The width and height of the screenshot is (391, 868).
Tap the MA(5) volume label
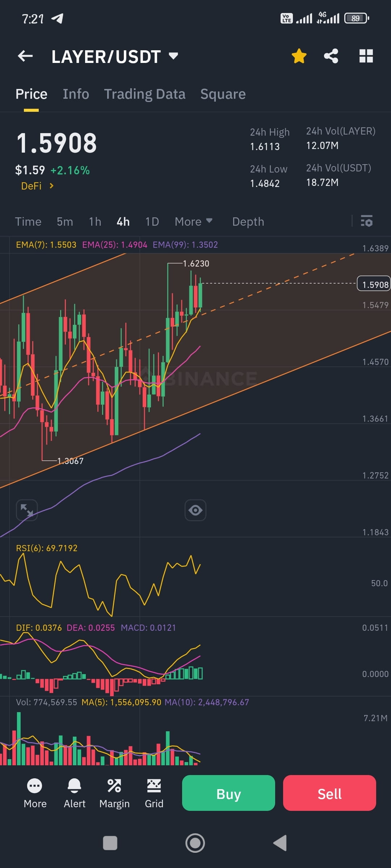121,702
